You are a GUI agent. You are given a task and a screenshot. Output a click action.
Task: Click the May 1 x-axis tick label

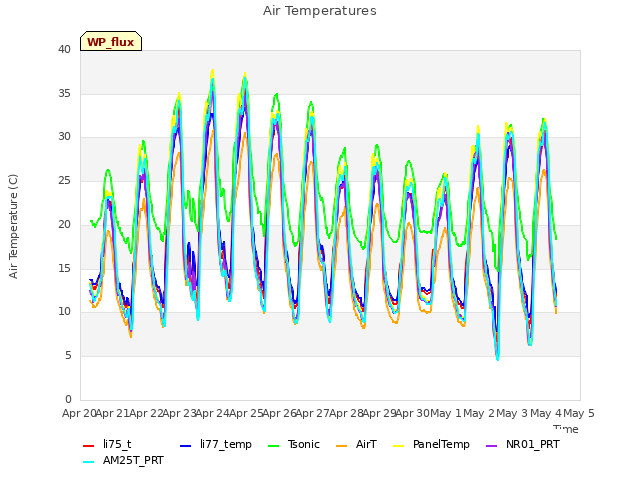[x=446, y=413]
